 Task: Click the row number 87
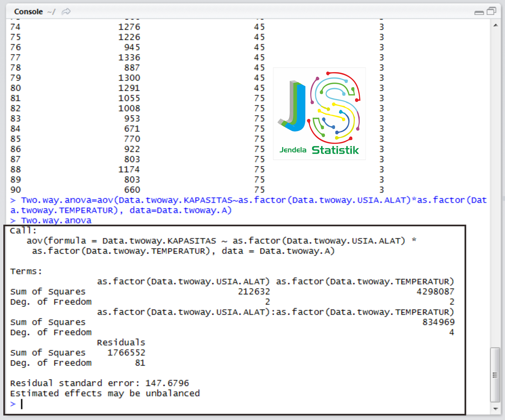[x=15, y=159]
